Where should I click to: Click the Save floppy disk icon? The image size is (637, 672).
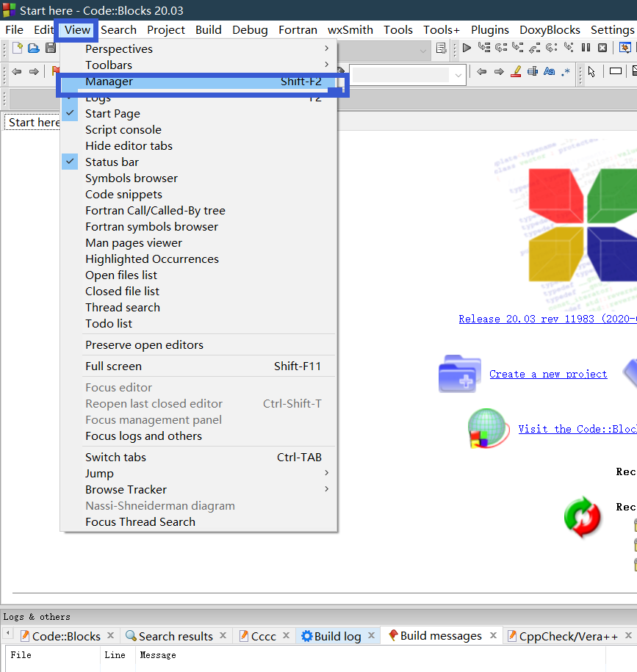point(51,48)
